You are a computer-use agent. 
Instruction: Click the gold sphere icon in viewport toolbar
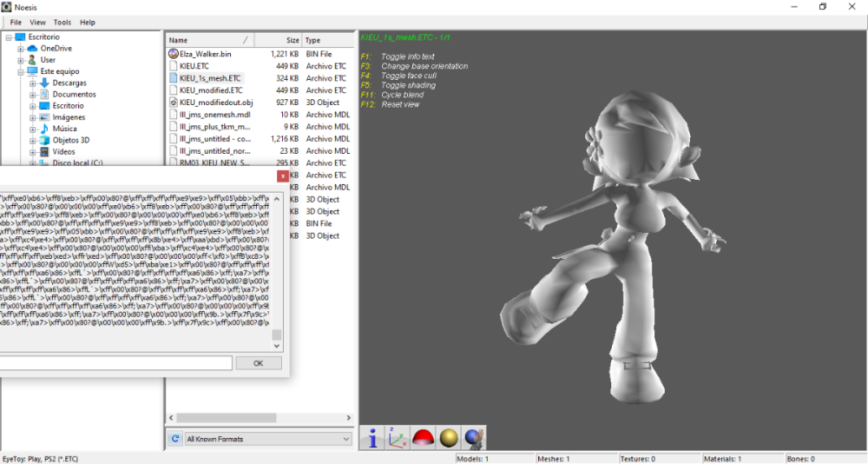[448, 438]
